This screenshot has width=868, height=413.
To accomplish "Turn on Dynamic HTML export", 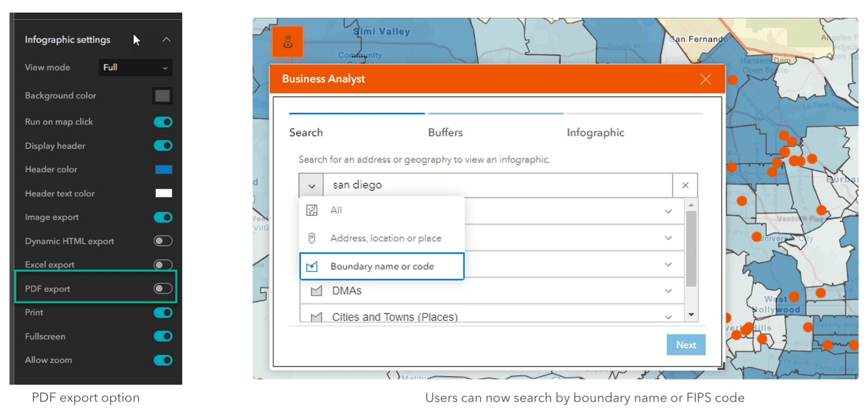I will tap(163, 241).
